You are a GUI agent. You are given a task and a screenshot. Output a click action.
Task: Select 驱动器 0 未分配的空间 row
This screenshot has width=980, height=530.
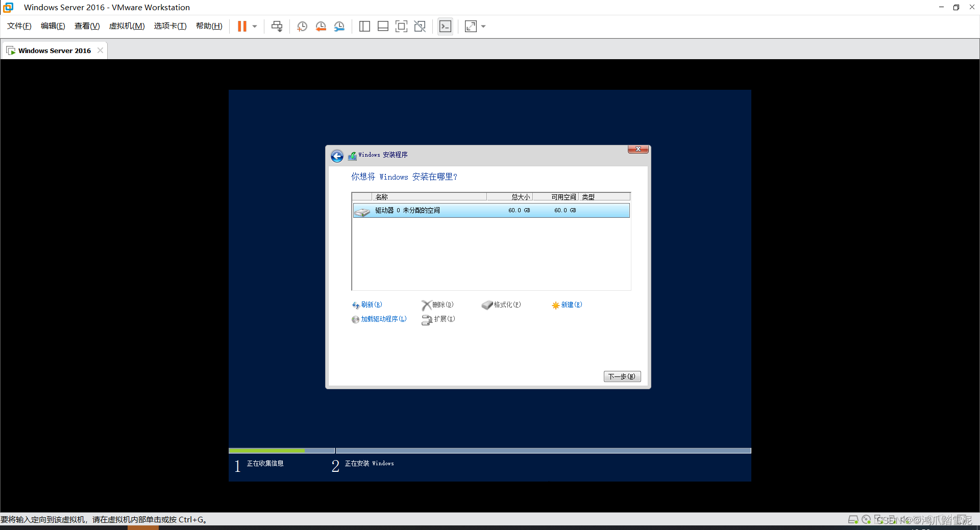[x=491, y=210]
